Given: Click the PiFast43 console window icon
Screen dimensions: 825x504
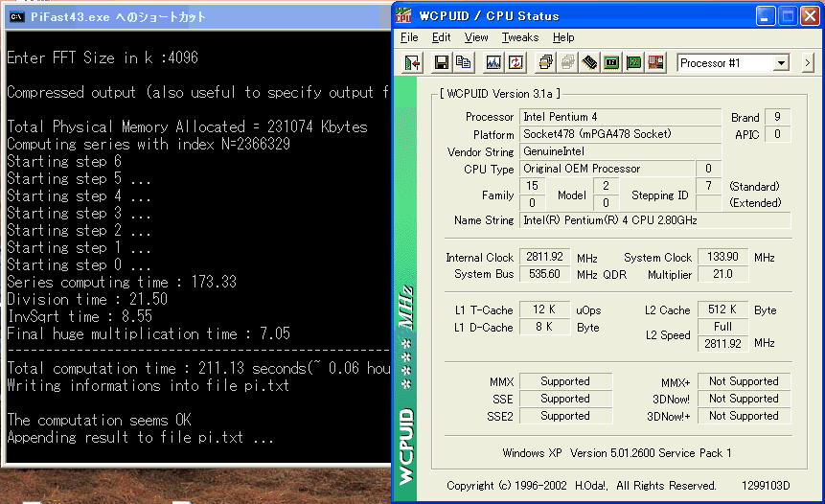Looking at the screenshot, I should click(17, 17).
